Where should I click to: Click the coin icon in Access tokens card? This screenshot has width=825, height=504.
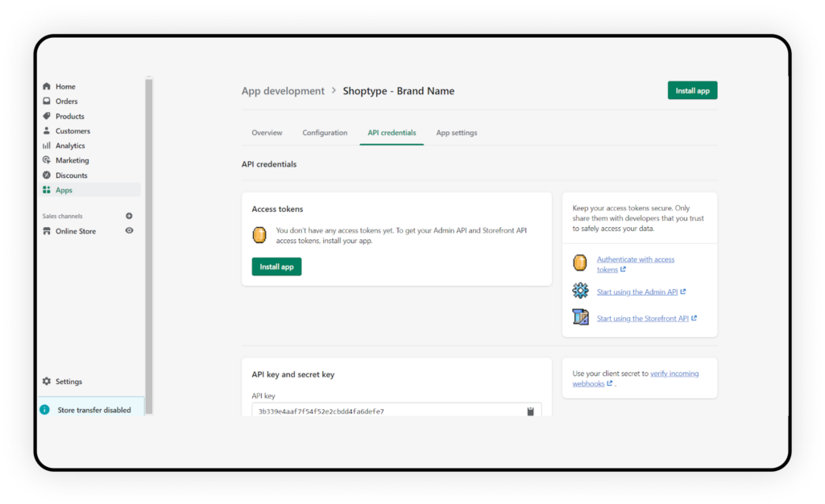259,235
